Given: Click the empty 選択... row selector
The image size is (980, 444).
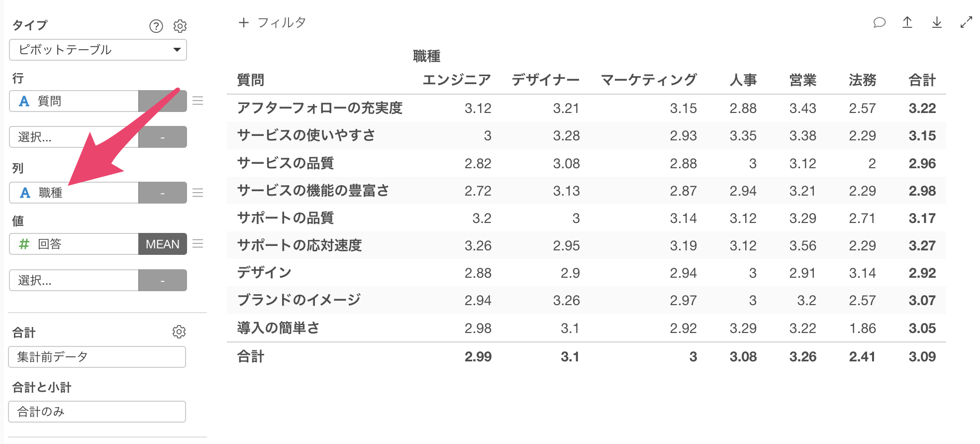Looking at the screenshot, I should [x=74, y=137].
